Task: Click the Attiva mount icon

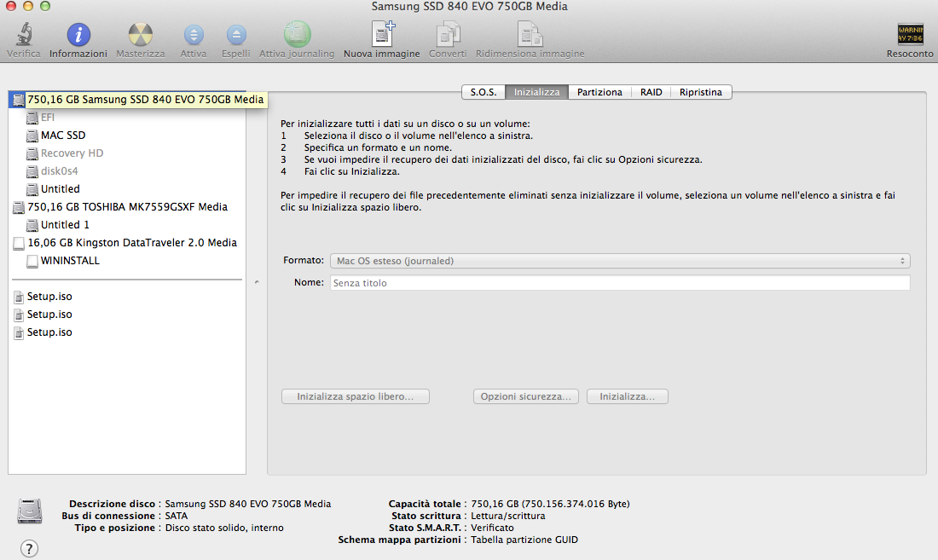Action: 194,35
